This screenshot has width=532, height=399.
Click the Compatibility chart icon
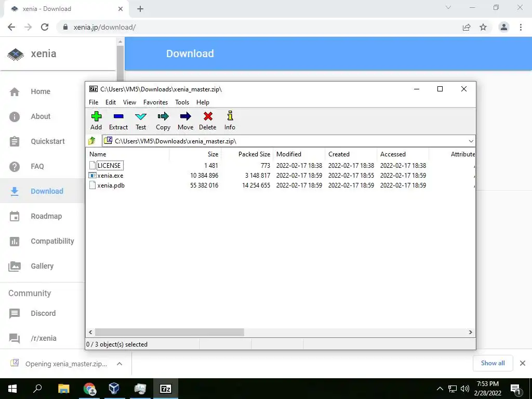pyautogui.click(x=15, y=241)
